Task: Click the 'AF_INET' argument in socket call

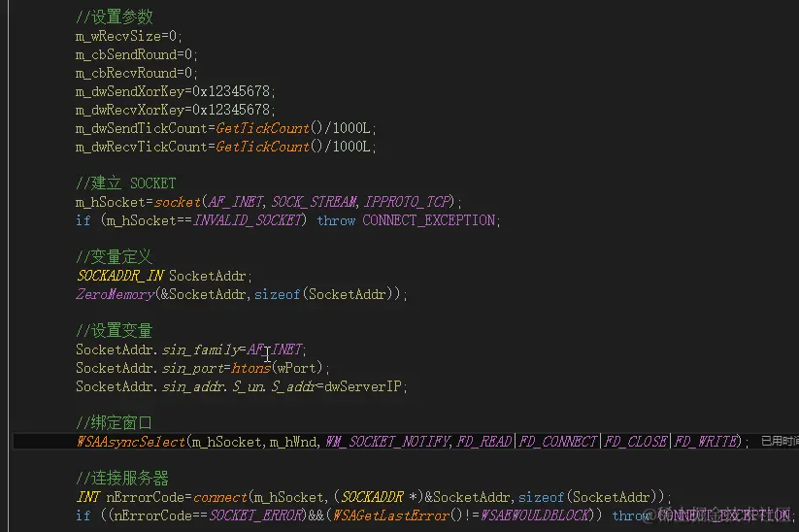Action: pos(235,202)
